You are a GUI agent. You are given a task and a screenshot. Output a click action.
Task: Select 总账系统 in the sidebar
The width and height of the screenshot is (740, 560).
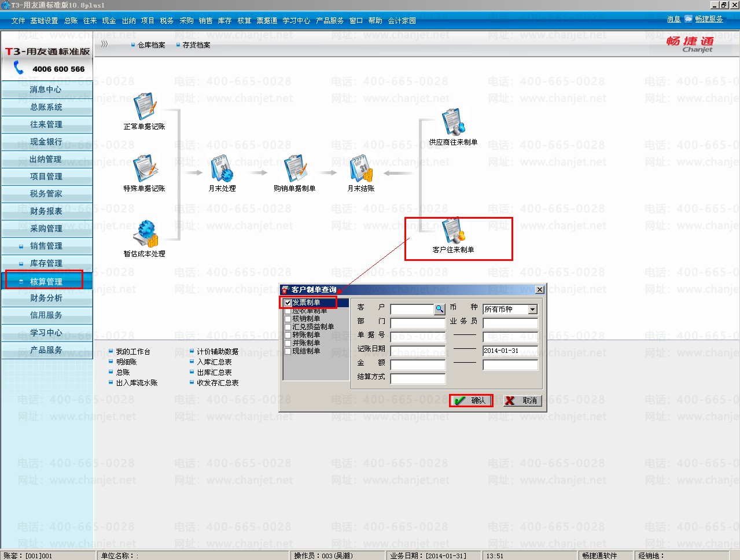point(46,107)
